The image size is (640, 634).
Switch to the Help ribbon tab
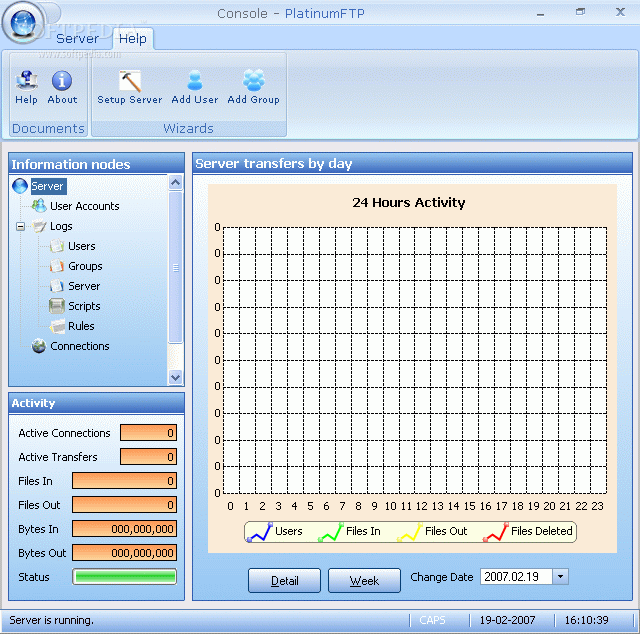coord(133,39)
